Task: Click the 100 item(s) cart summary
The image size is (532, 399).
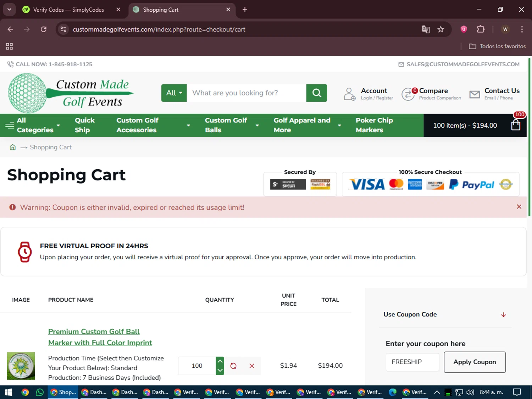Action: tap(465, 125)
